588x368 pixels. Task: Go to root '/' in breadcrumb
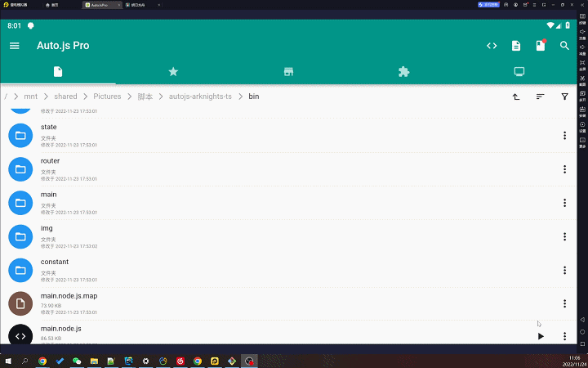point(6,96)
